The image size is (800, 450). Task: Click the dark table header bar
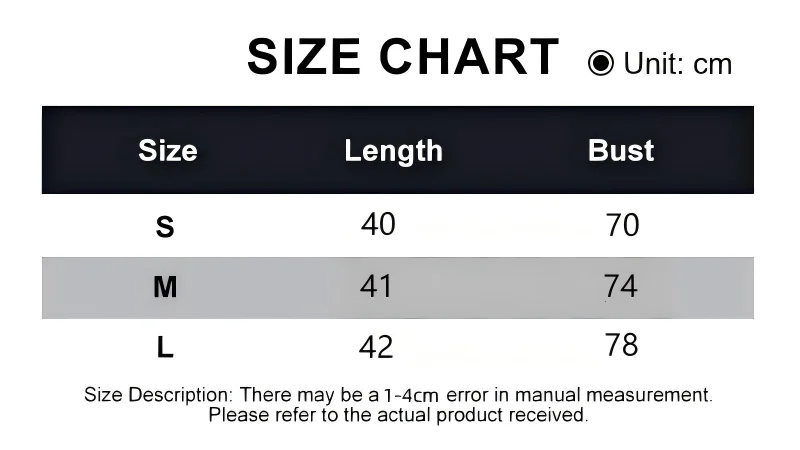[398, 150]
